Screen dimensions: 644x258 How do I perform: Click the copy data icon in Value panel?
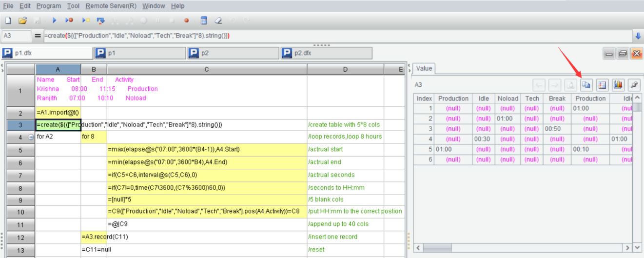(586, 85)
